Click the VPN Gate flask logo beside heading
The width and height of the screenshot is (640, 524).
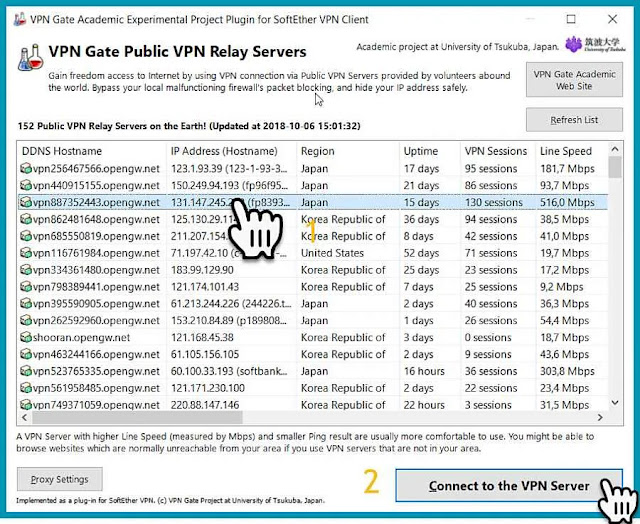(x=30, y=57)
